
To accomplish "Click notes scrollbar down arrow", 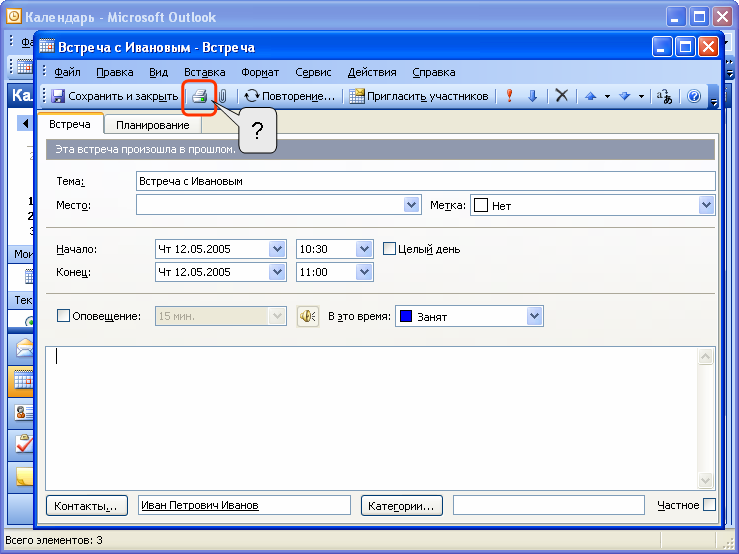I will [x=706, y=480].
